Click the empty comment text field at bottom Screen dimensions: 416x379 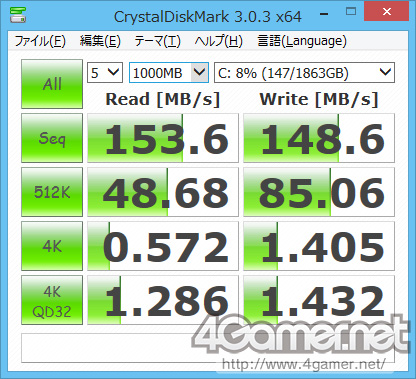pos(208,348)
